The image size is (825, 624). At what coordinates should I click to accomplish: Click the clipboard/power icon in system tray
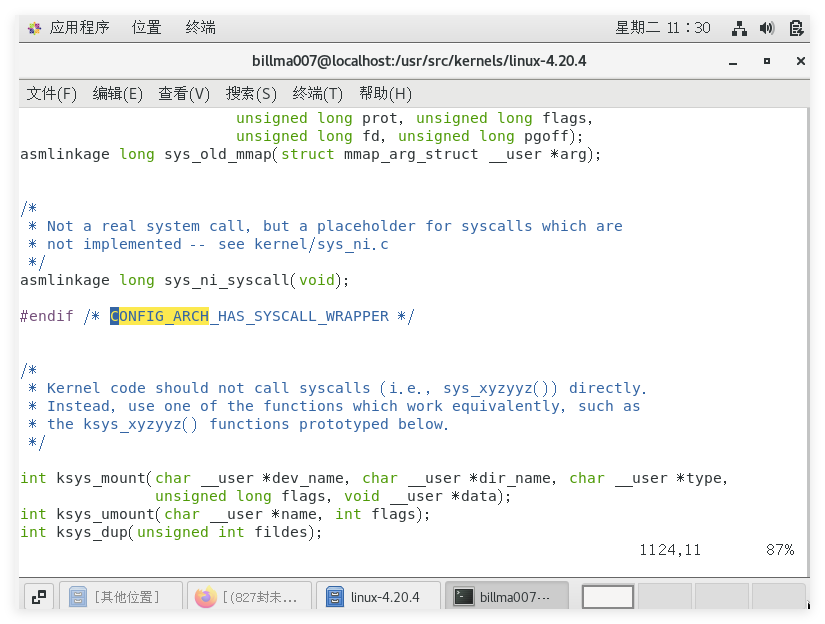(796, 28)
